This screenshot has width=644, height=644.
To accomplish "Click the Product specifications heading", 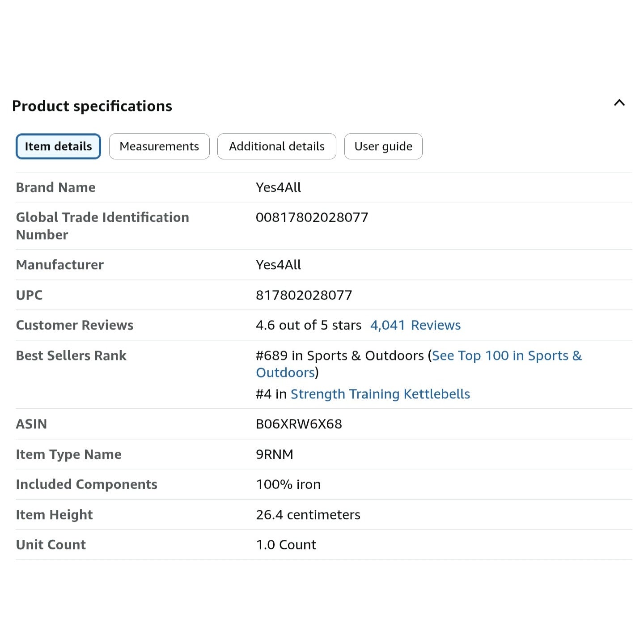I will point(92,106).
